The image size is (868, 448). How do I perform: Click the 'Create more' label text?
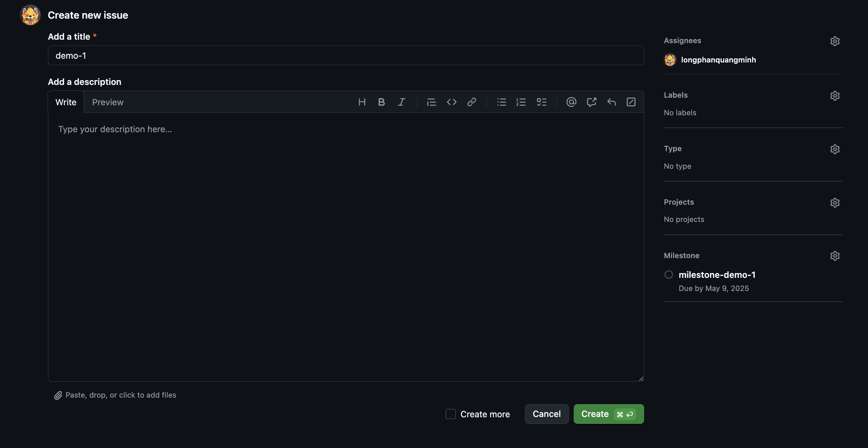click(485, 414)
